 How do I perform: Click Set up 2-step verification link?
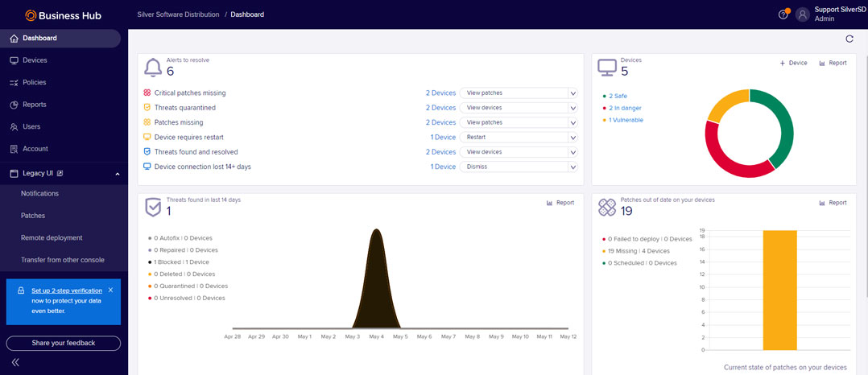coord(67,291)
